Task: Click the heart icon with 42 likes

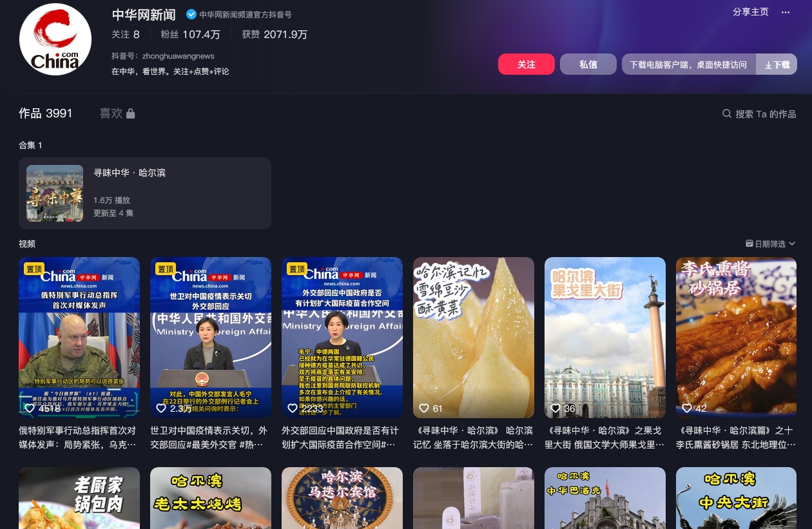Action: tap(686, 409)
